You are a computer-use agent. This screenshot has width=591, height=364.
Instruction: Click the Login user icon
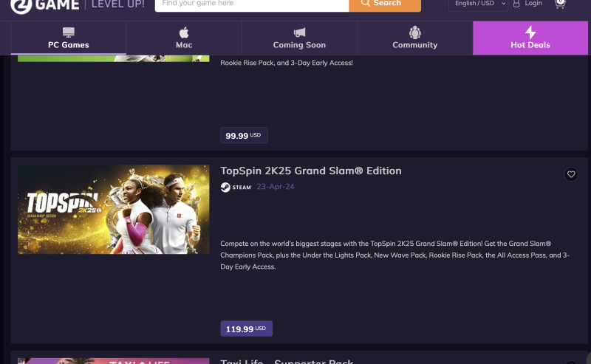[x=516, y=4]
